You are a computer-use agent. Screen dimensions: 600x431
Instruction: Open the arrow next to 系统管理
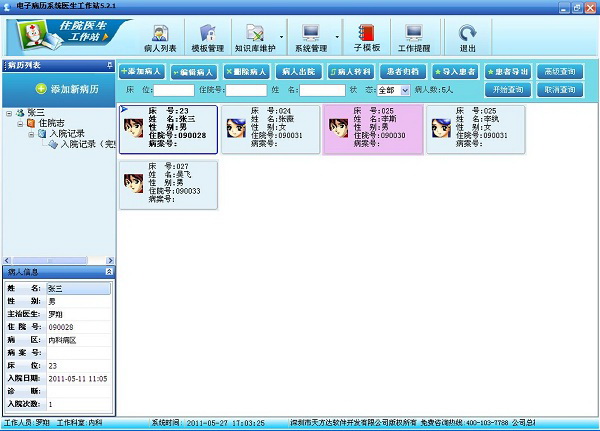tap(337, 36)
